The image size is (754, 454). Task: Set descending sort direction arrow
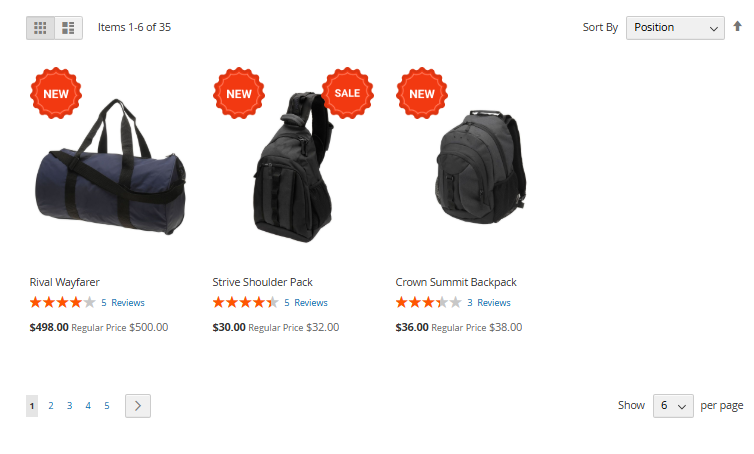coord(737,26)
